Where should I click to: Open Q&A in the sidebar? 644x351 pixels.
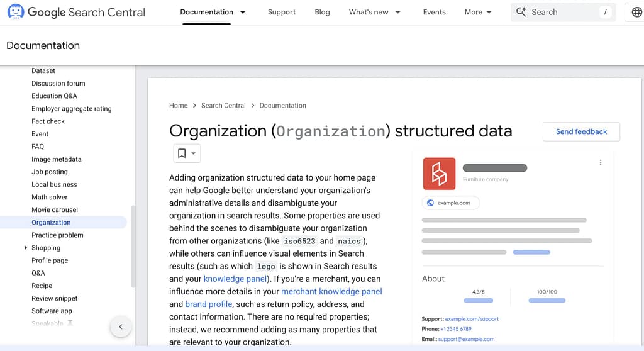point(38,274)
